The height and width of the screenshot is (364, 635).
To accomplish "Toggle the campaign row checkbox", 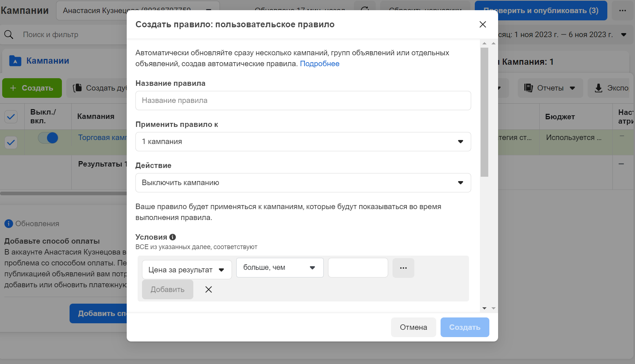I will [x=11, y=143].
